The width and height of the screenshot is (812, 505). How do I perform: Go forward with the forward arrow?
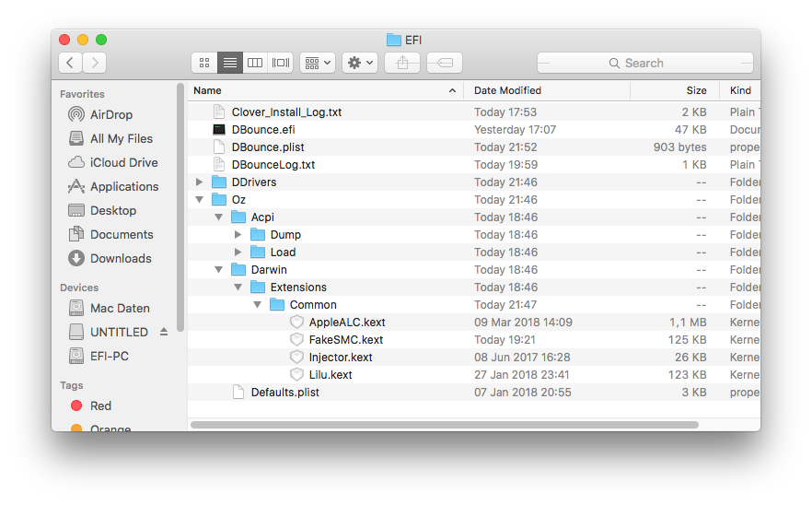point(94,63)
